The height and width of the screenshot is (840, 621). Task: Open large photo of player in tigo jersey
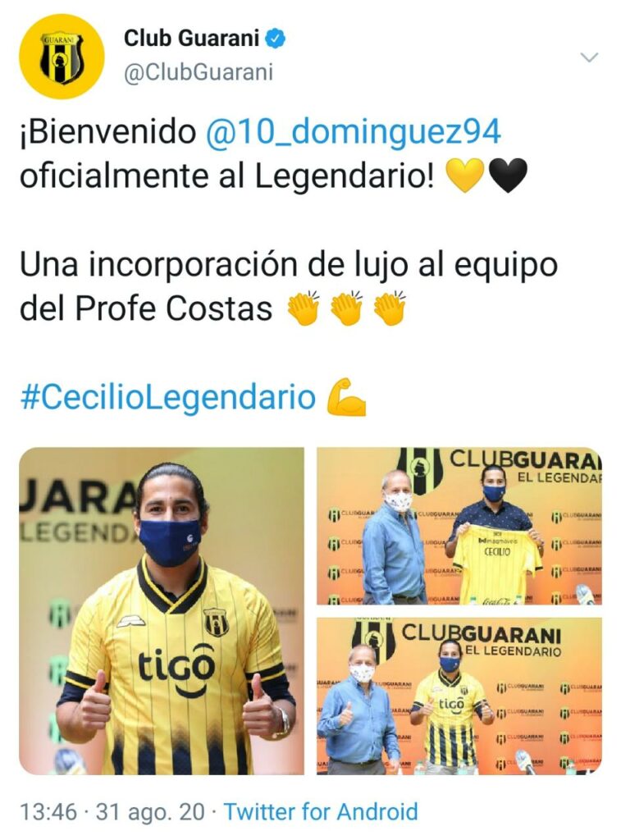(x=162, y=611)
